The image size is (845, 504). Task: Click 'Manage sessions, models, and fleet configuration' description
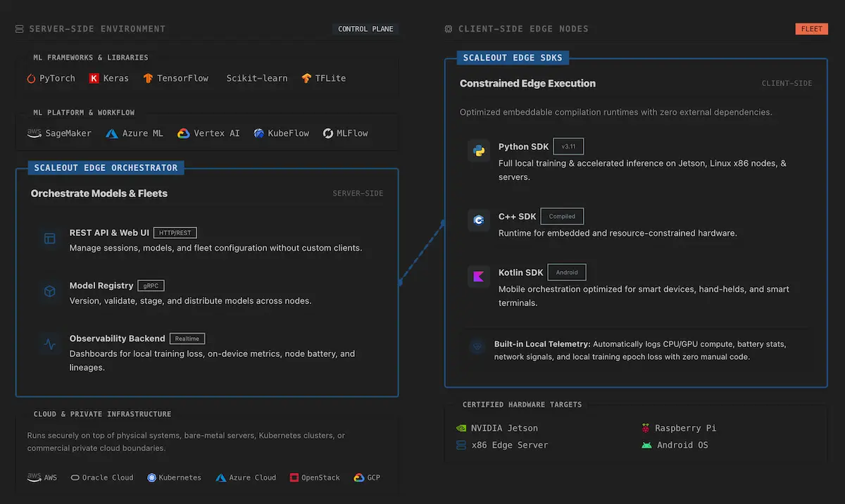(215, 248)
